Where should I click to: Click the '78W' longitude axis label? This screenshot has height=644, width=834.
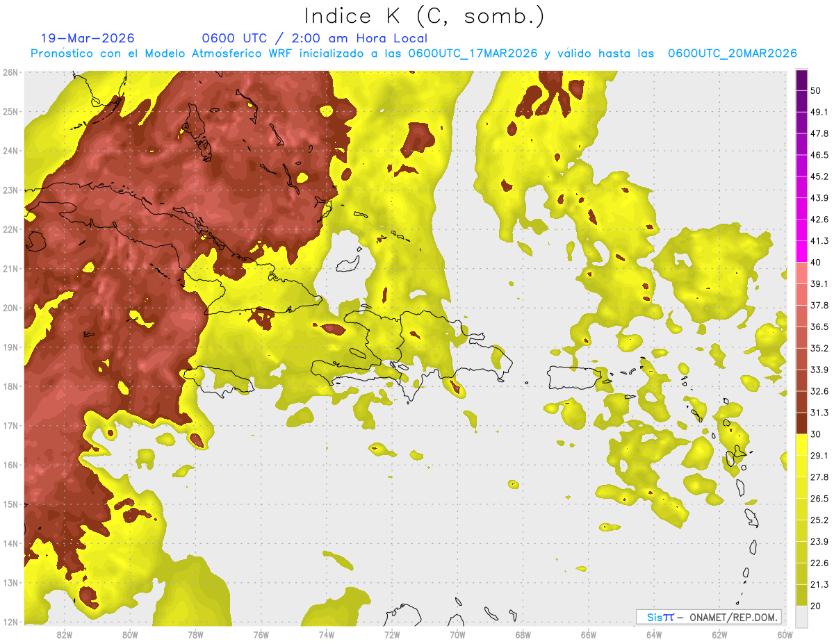(x=195, y=635)
